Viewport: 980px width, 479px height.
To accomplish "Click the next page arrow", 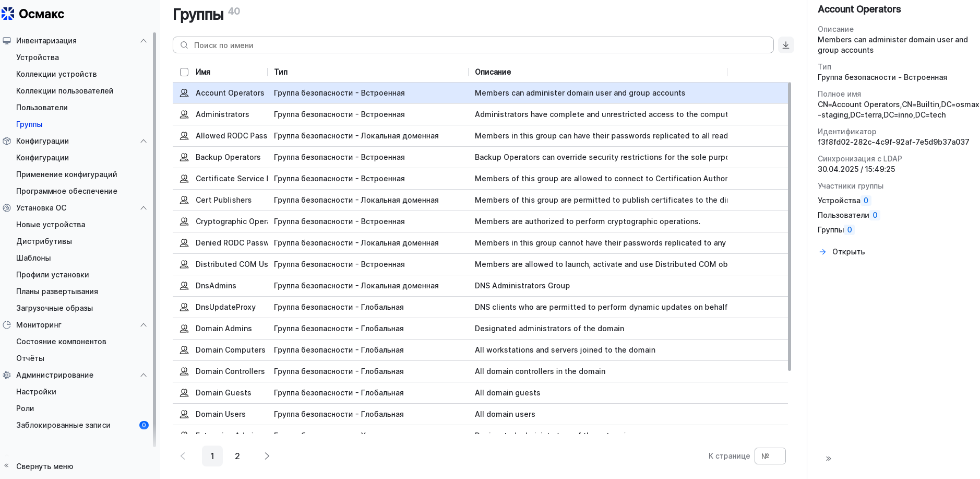I will [x=267, y=456].
